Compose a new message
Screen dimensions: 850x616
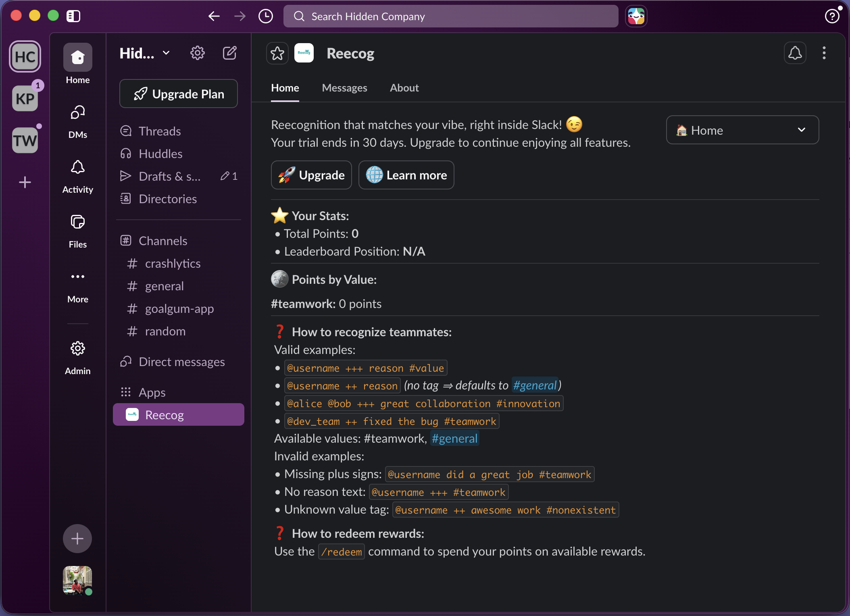click(230, 53)
